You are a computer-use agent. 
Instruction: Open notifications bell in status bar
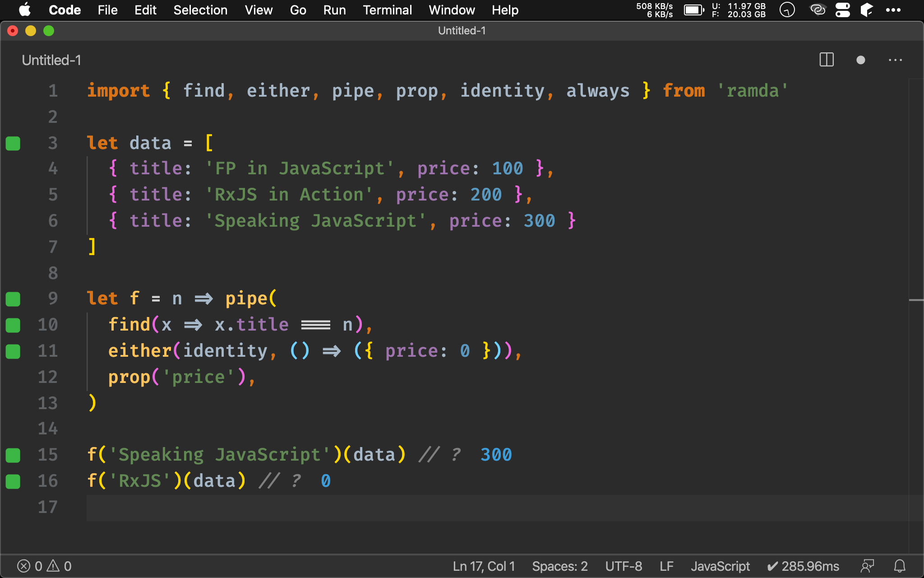pyautogui.click(x=900, y=566)
